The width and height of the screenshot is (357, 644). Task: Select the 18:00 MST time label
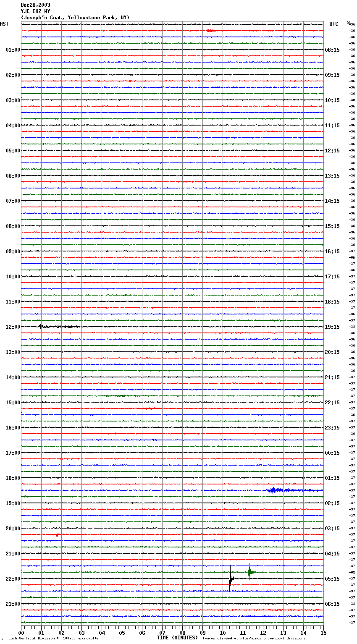pyautogui.click(x=13, y=478)
